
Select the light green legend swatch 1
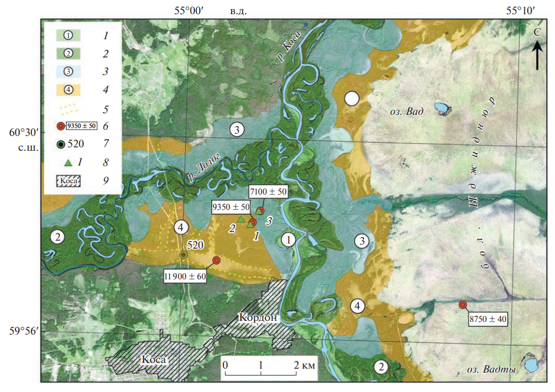pos(69,35)
